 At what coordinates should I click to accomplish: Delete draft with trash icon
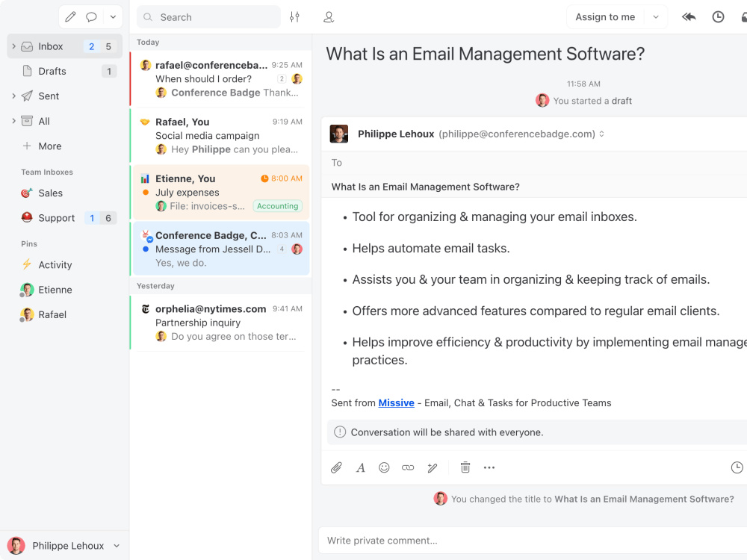465,467
